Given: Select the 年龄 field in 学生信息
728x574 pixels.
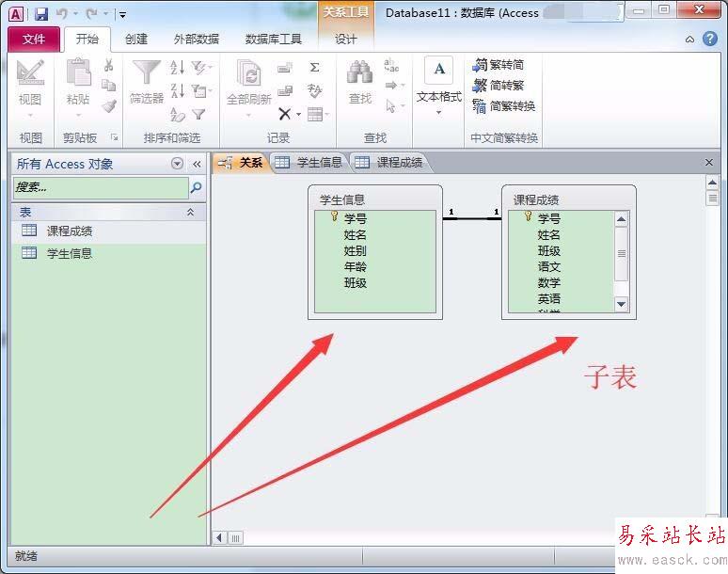Looking at the screenshot, I should (356, 266).
